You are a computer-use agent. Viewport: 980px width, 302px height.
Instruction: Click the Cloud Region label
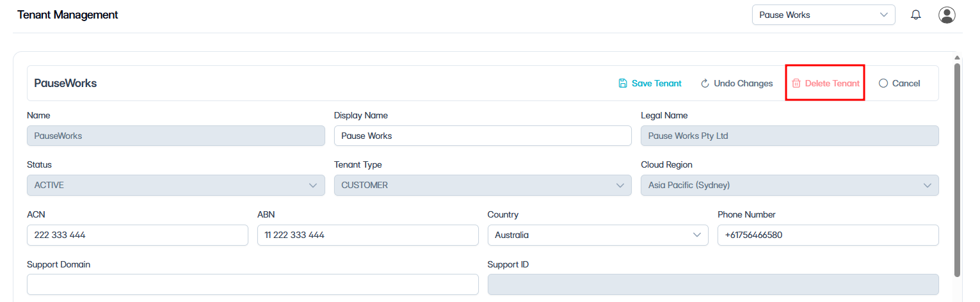tap(666, 165)
